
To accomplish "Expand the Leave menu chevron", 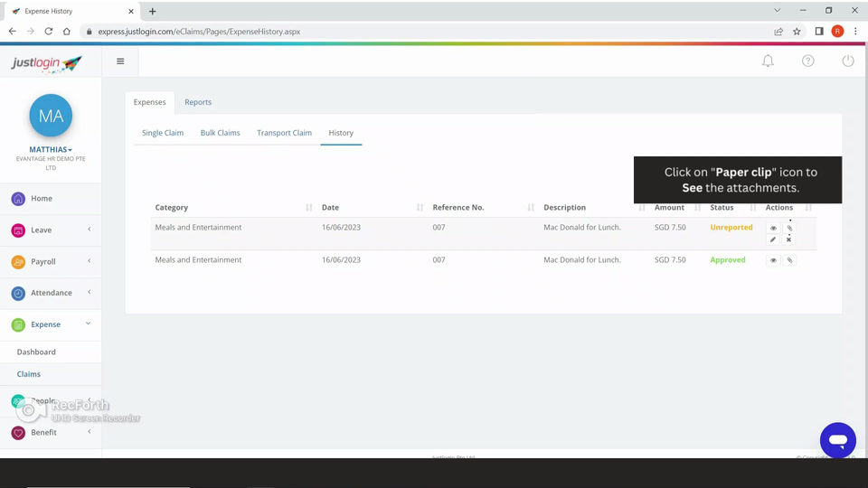I will coord(90,229).
